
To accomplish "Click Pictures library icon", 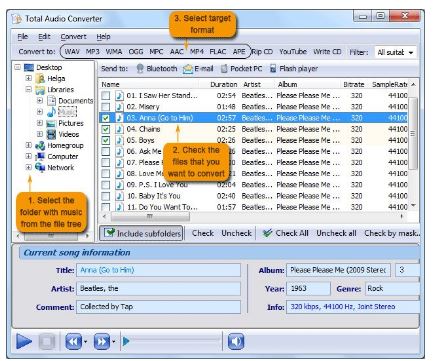I will coord(51,123).
